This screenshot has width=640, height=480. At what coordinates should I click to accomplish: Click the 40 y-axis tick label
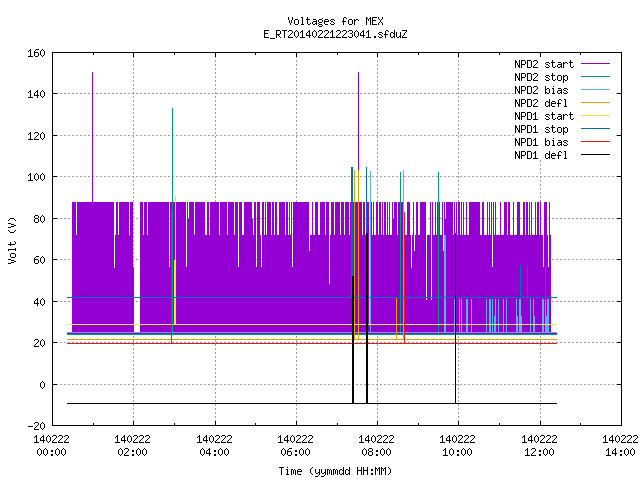pos(39,302)
